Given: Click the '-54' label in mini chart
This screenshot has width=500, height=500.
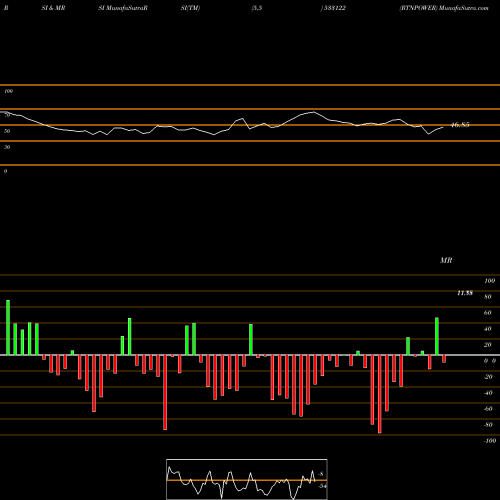Looking at the screenshot, I should [x=322, y=486].
